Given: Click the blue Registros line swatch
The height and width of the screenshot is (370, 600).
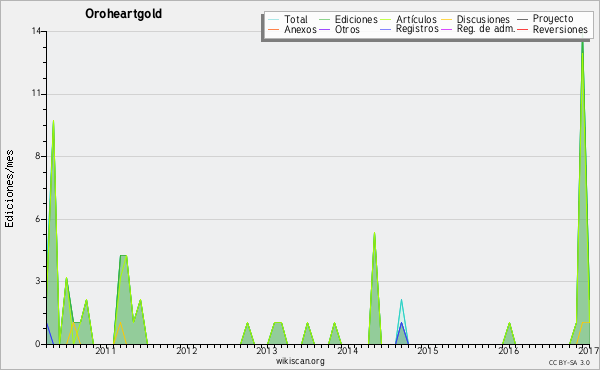Looking at the screenshot, I should click(385, 29).
